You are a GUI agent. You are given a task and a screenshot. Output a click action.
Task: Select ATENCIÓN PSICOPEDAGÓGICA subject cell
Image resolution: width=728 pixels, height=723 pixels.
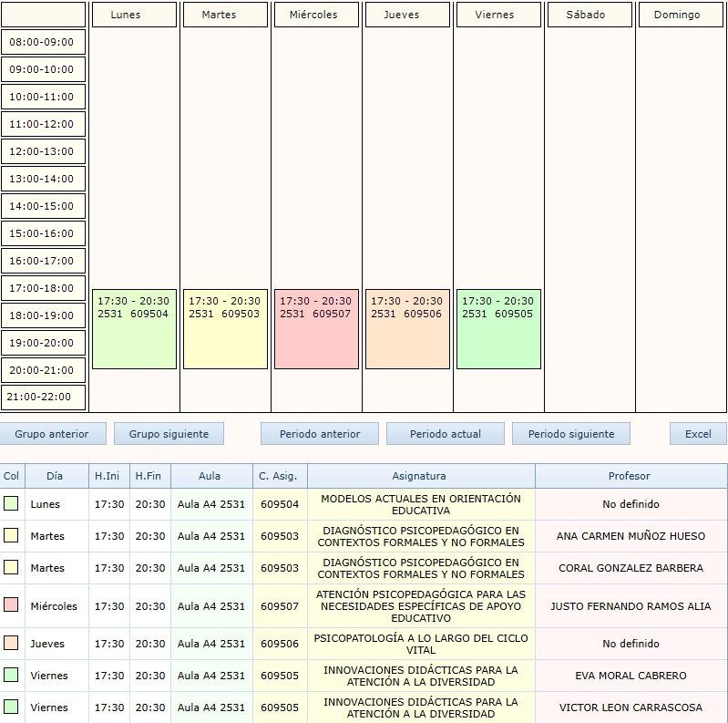click(421, 606)
